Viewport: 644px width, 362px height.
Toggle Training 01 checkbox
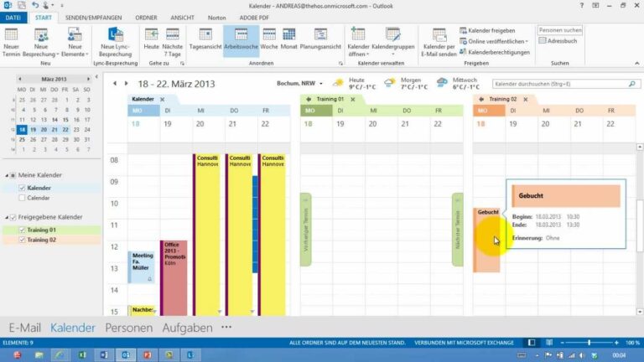(x=22, y=230)
